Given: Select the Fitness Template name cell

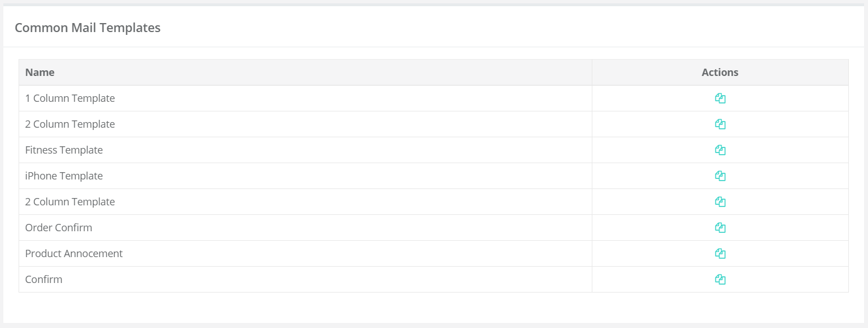Looking at the screenshot, I should [305, 150].
